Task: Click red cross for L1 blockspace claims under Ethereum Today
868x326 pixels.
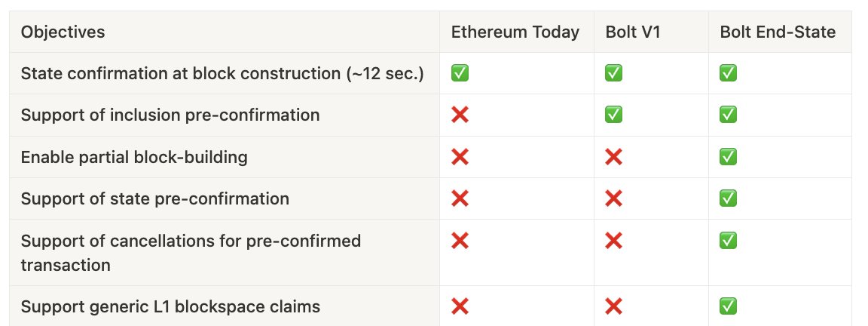Action: 460,306
